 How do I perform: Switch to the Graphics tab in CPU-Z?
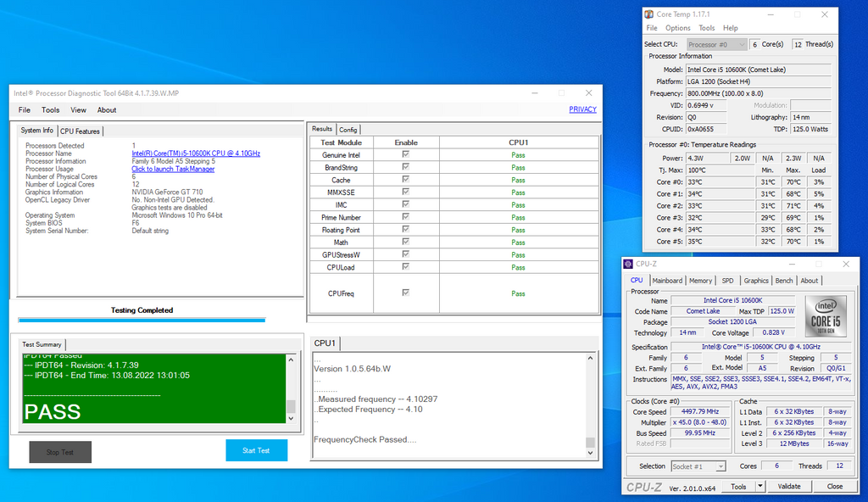click(755, 281)
